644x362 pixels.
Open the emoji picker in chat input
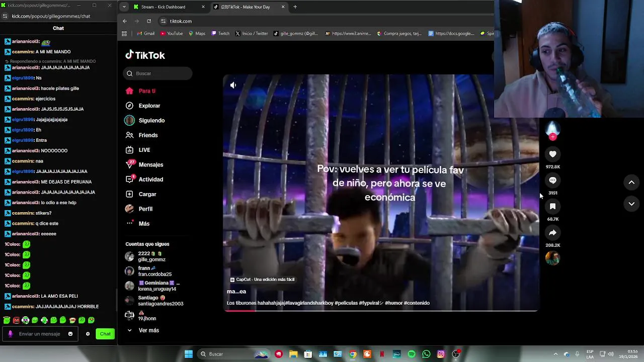(70, 334)
